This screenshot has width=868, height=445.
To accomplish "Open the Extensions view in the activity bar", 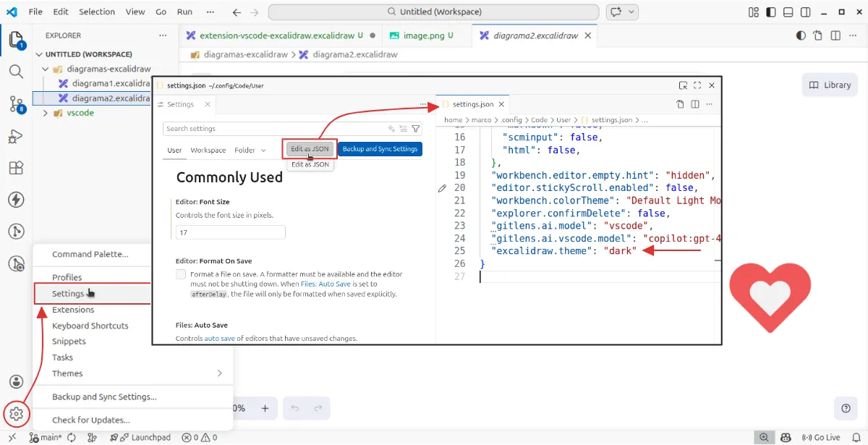I will [16, 168].
